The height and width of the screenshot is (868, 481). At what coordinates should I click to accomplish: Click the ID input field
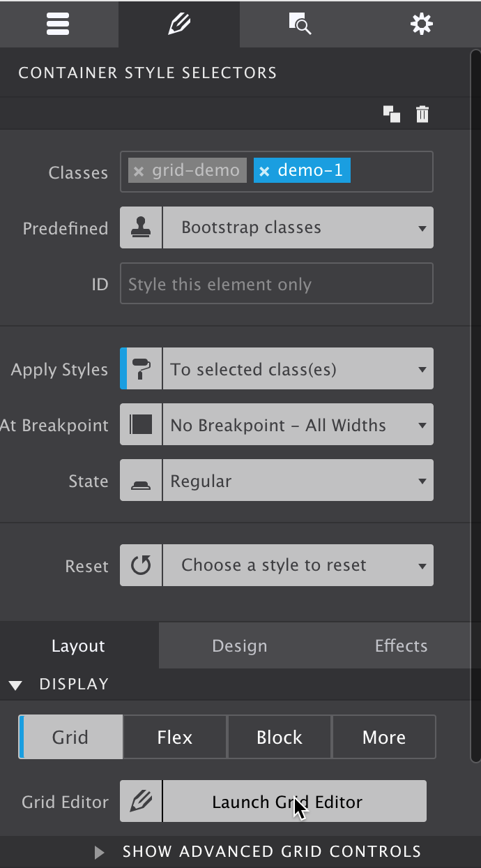[276, 283]
